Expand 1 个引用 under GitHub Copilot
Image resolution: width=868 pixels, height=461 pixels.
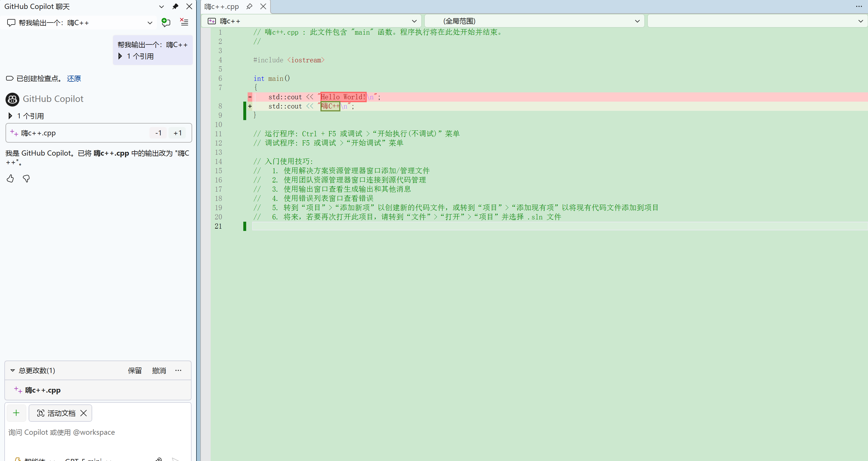(x=10, y=116)
